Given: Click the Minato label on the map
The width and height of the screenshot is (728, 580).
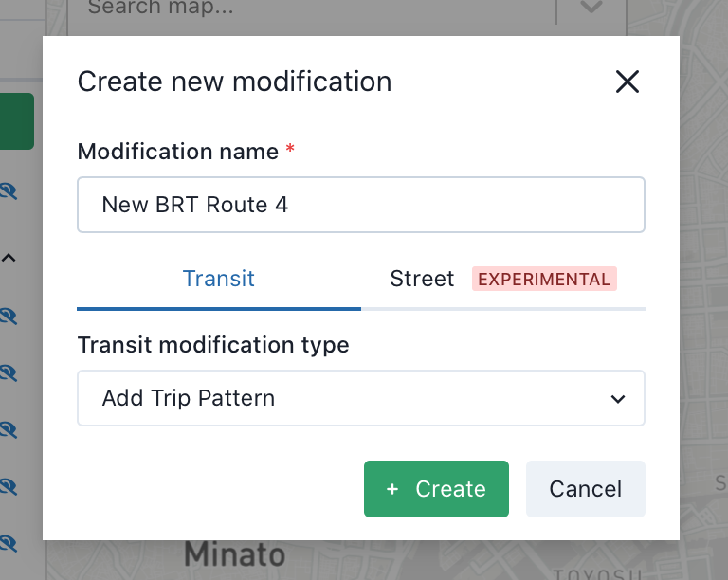Looking at the screenshot, I should [234, 554].
